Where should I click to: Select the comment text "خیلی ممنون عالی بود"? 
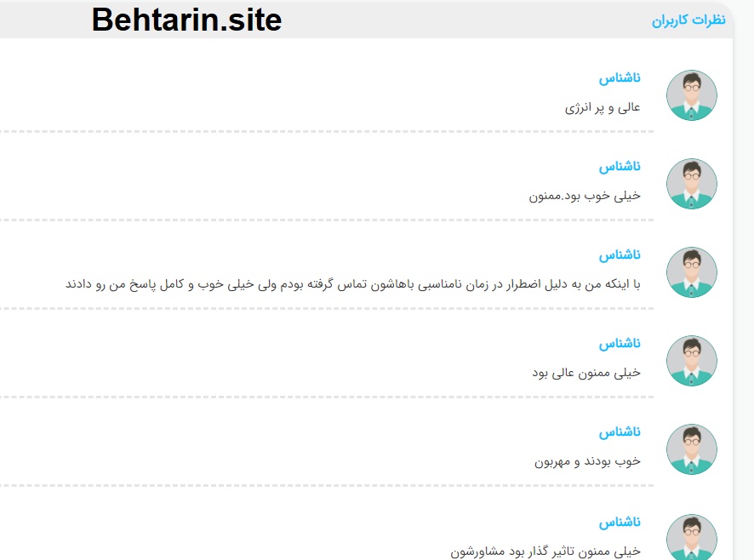tap(586, 373)
